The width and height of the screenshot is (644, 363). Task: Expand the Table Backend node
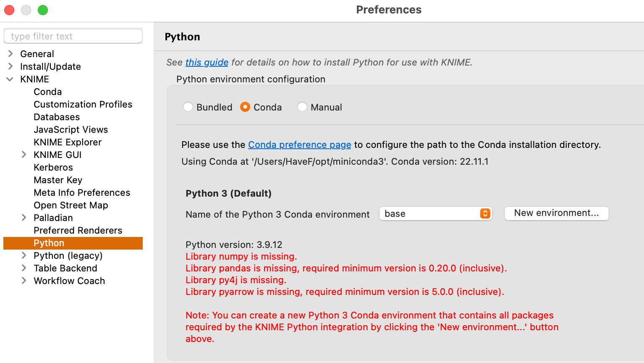pos(24,268)
